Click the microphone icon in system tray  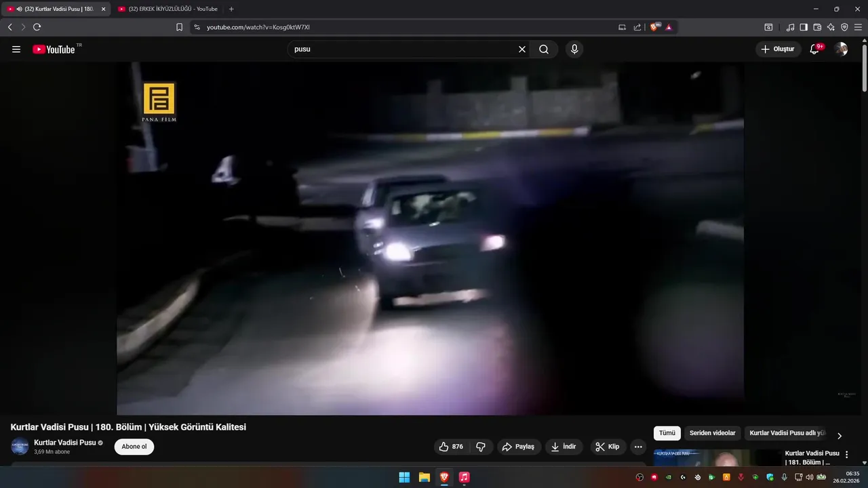tap(785, 477)
